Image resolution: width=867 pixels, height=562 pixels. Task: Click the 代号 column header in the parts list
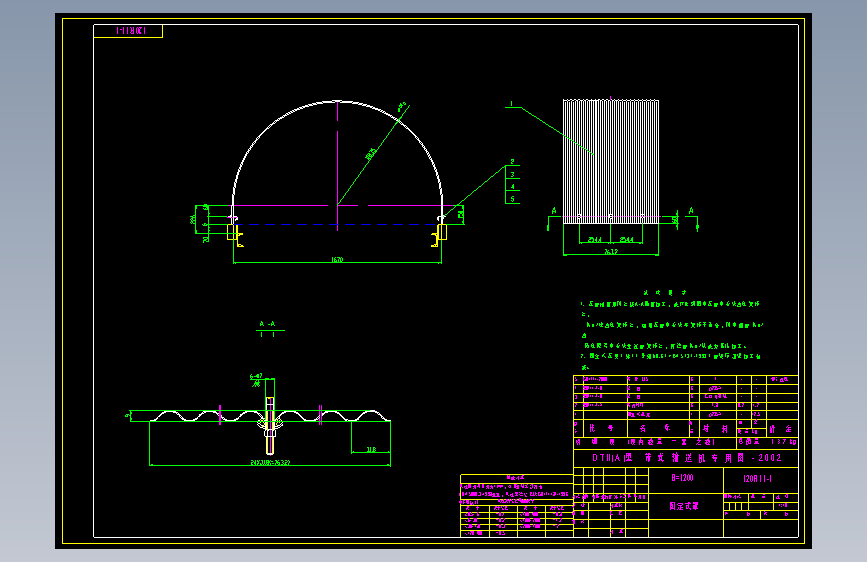tap(602, 428)
